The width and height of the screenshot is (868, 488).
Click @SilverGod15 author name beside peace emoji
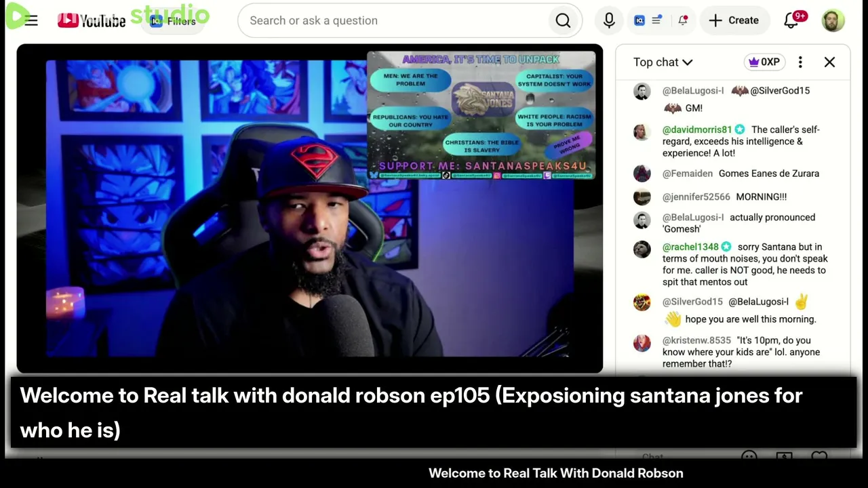pos(692,302)
